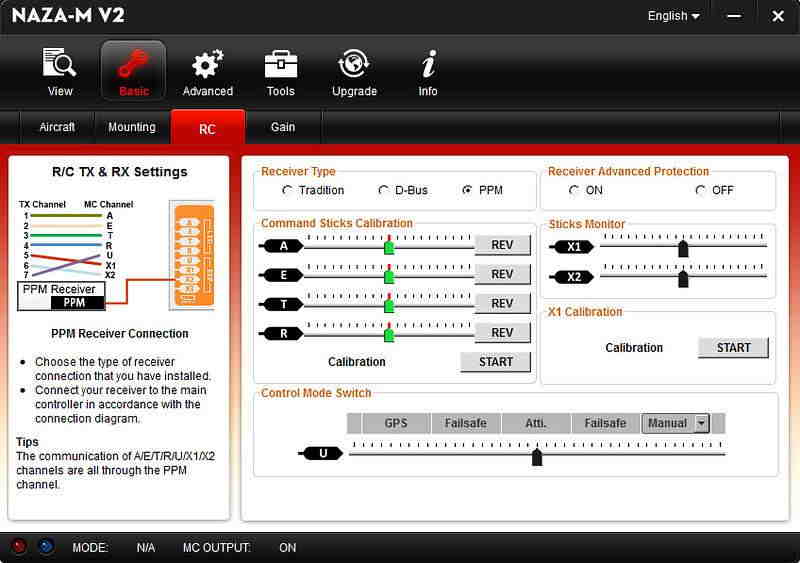Click the R stick green slider marker
This screenshot has width=800, height=563.
coord(389,335)
